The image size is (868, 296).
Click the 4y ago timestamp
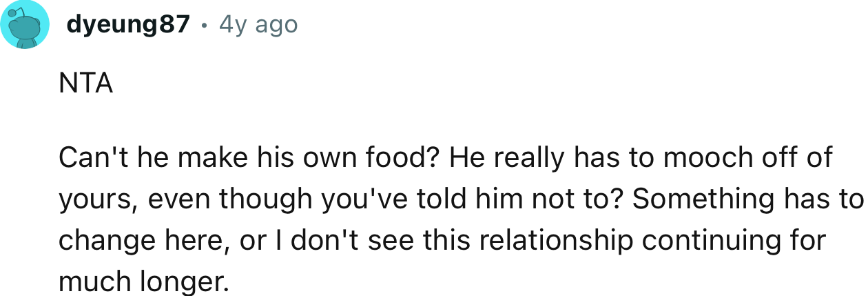(258, 26)
